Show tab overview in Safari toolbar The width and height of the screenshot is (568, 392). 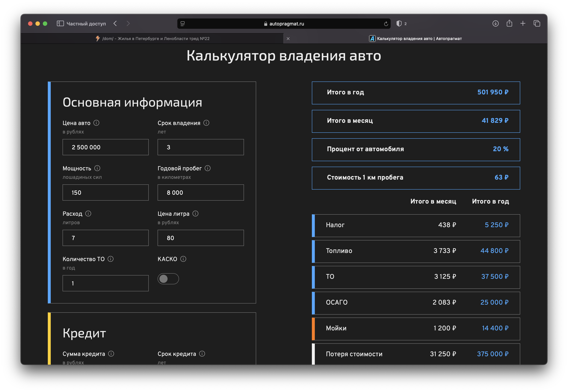pos(537,24)
